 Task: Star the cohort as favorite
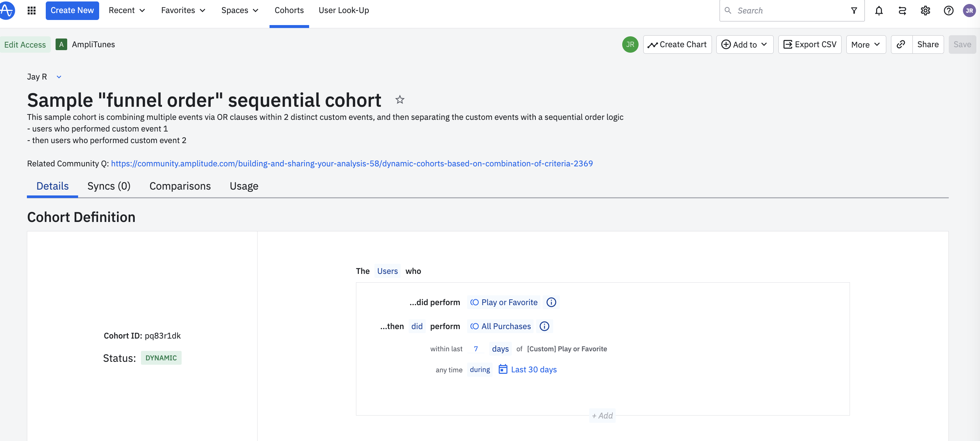click(x=400, y=100)
